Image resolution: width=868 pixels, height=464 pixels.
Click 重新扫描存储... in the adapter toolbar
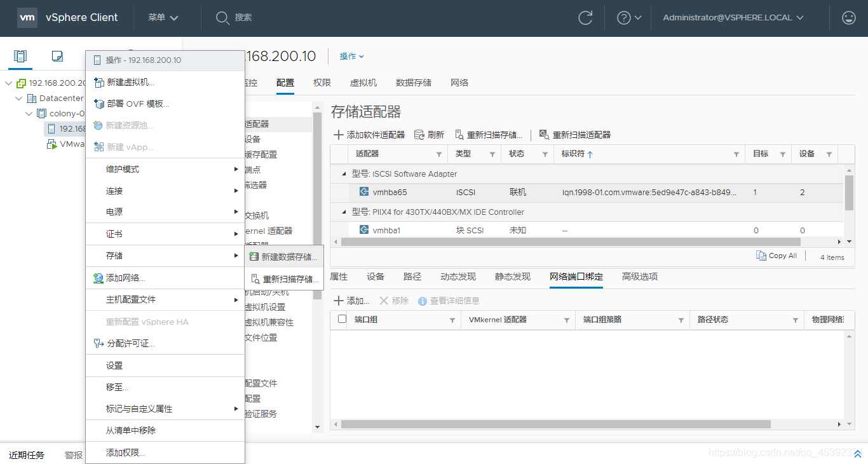489,135
